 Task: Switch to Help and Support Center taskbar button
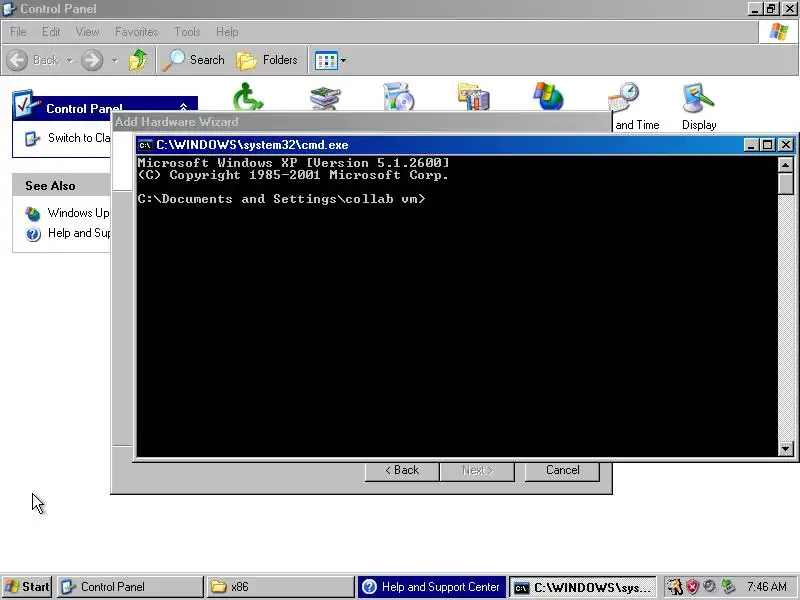(432, 587)
